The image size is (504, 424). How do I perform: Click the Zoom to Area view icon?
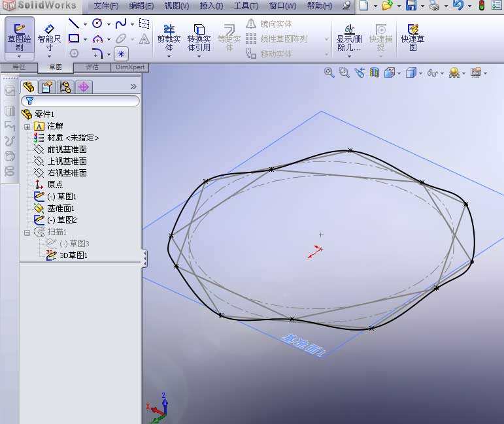[344, 73]
